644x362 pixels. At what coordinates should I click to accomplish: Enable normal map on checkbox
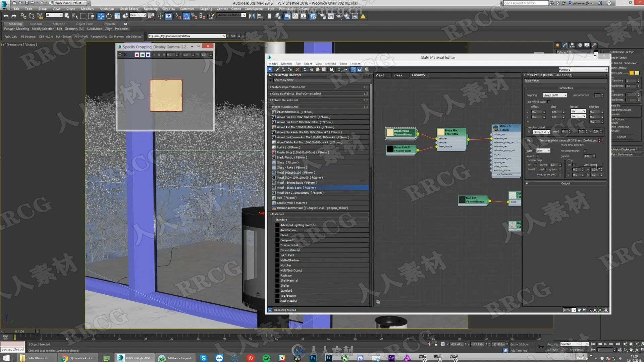click(535, 165)
